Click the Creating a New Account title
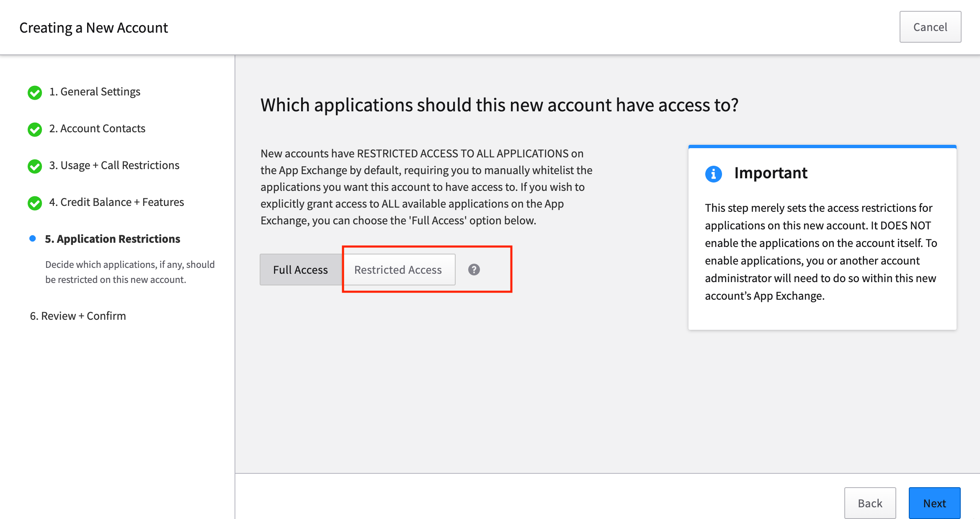Screen dimensions: 980x519 pyautogui.click(x=93, y=28)
